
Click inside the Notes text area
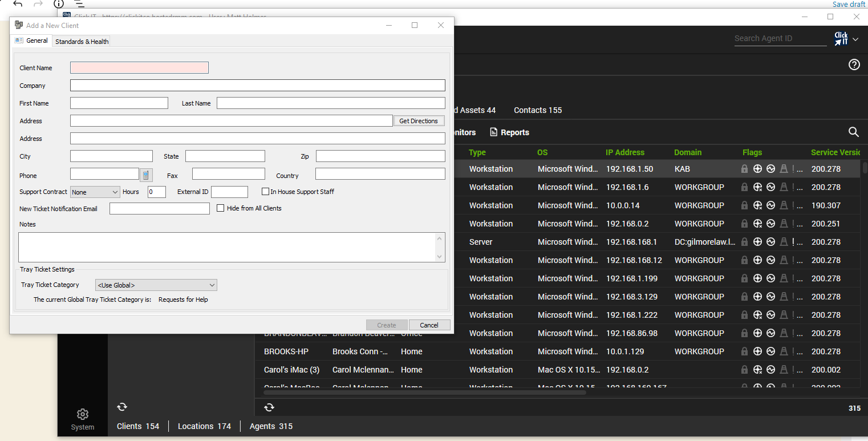[x=227, y=247]
